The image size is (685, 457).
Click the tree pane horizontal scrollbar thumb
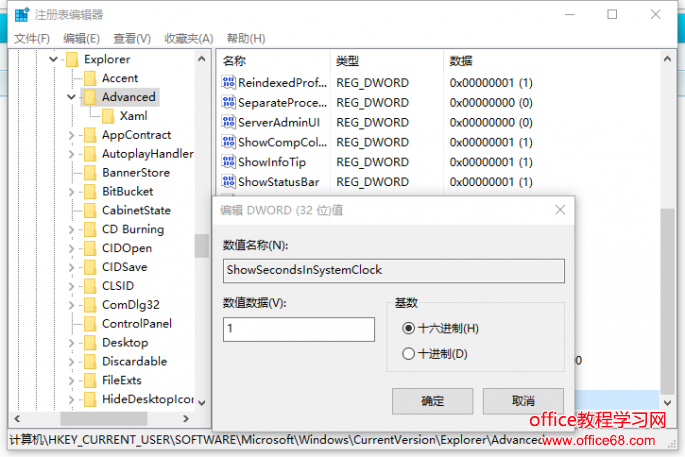point(104,419)
